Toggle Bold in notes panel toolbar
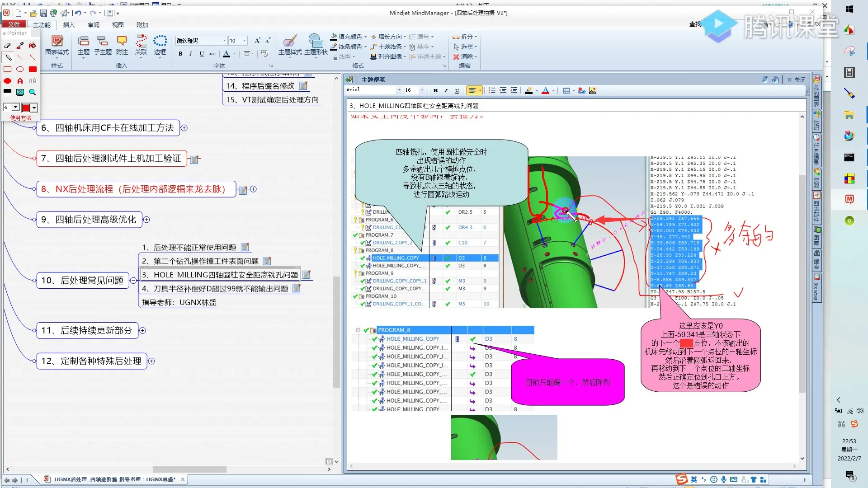 click(435, 91)
